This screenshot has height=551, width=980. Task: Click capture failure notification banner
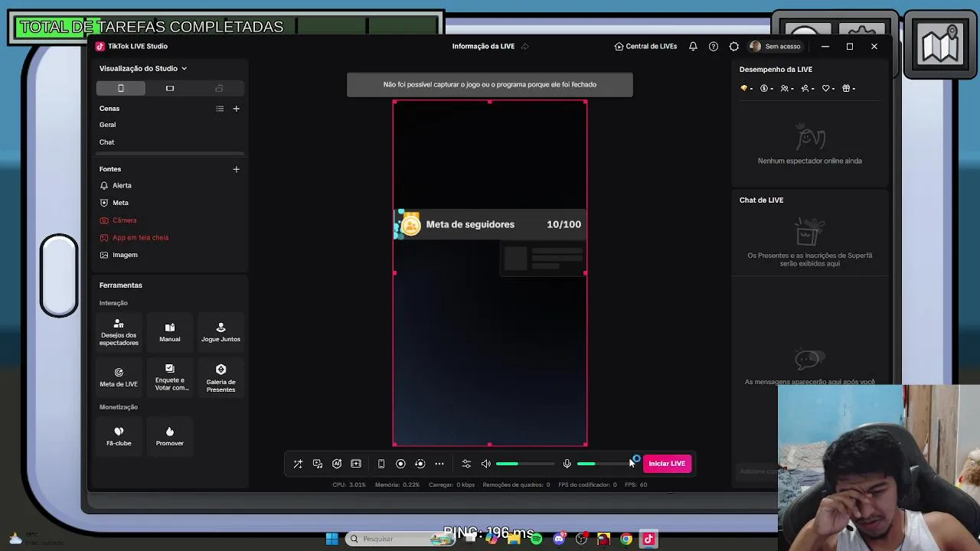(x=490, y=84)
